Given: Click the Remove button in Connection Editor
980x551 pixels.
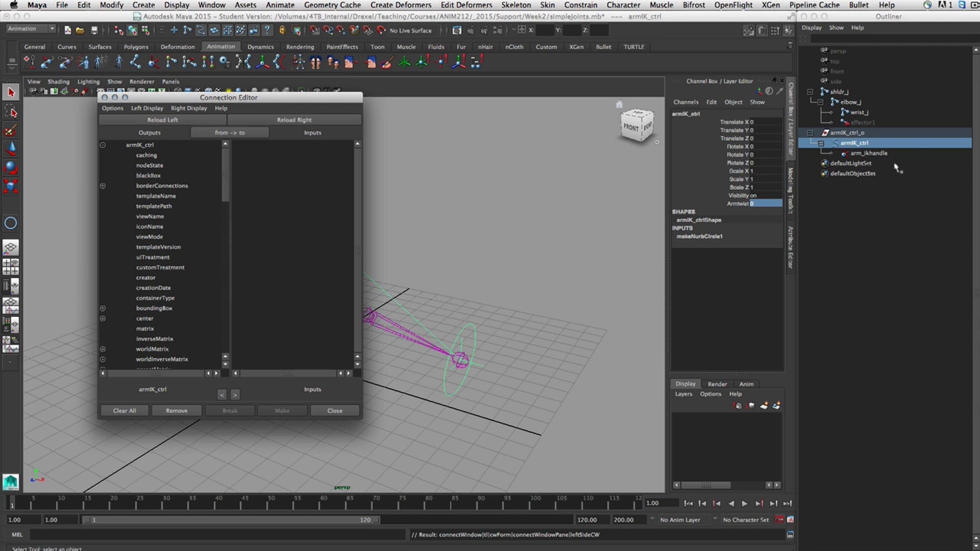Looking at the screenshot, I should coord(176,411).
